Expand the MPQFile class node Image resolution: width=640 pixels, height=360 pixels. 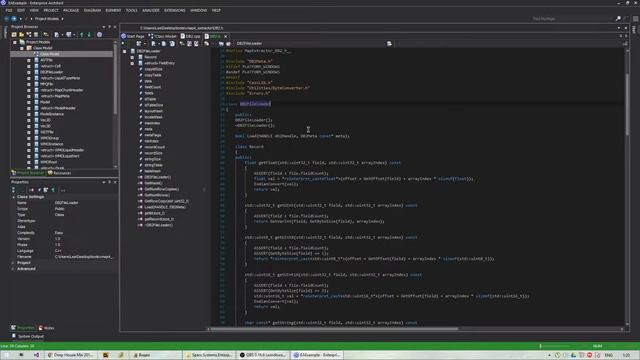pyautogui.click(x=29, y=84)
